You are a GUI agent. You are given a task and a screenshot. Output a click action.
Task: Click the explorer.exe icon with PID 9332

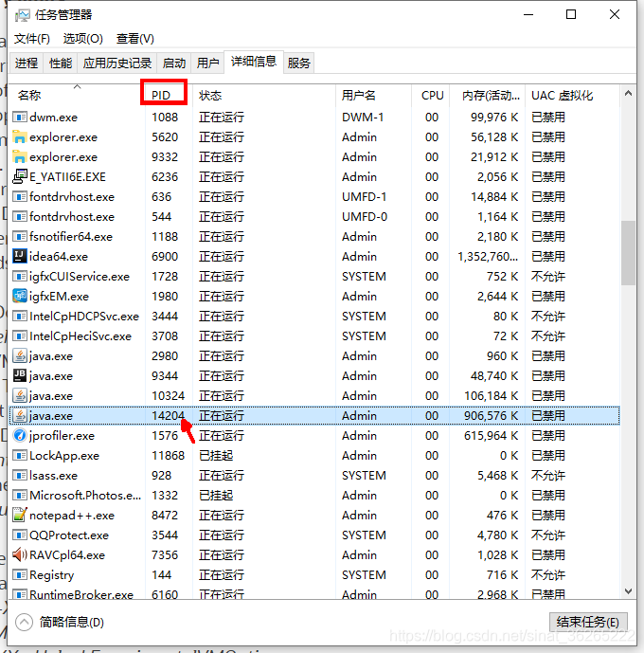[20, 157]
